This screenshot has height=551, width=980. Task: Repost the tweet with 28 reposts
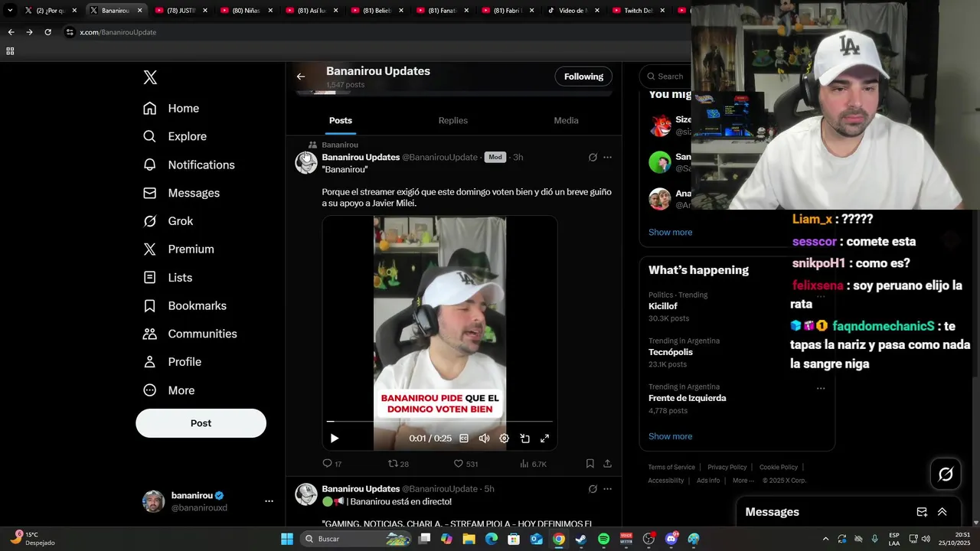pos(398,464)
